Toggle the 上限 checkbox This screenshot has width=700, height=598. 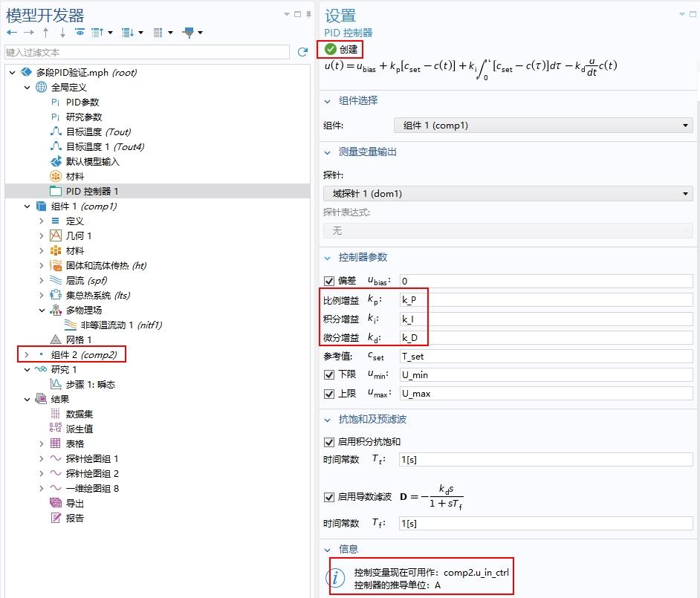[x=328, y=393]
